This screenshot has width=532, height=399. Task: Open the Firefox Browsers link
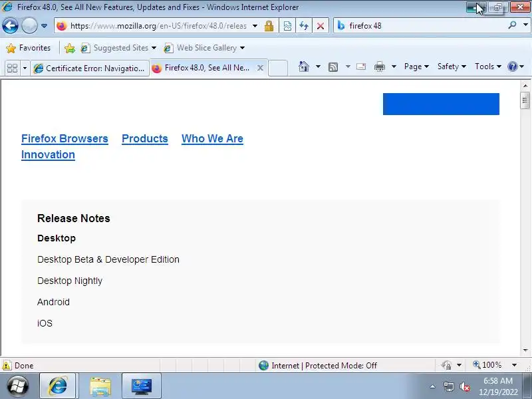pos(65,138)
